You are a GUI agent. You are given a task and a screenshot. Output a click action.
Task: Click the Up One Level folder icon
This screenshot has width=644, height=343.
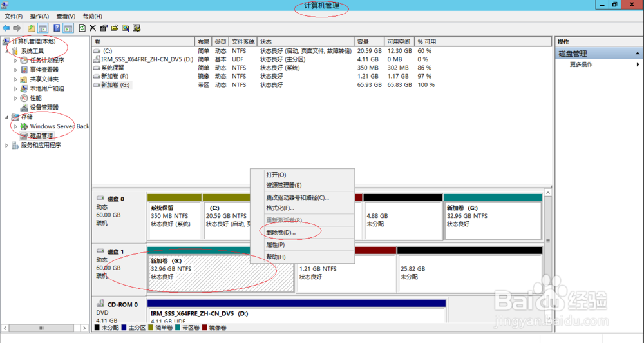pyautogui.click(x=32, y=28)
